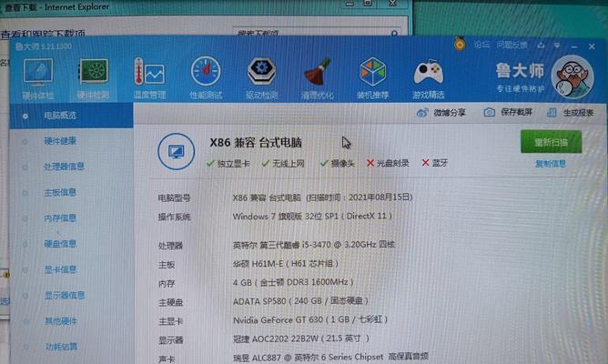
Task: Click graphics value Nvidia GeForce GT 630
Action: [310, 320]
